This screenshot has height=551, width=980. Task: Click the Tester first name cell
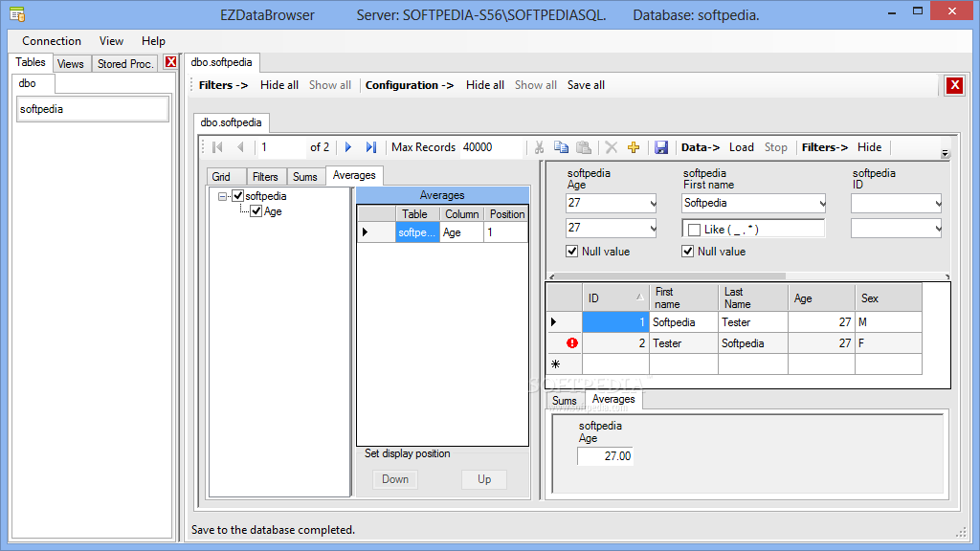click(683, 343)
